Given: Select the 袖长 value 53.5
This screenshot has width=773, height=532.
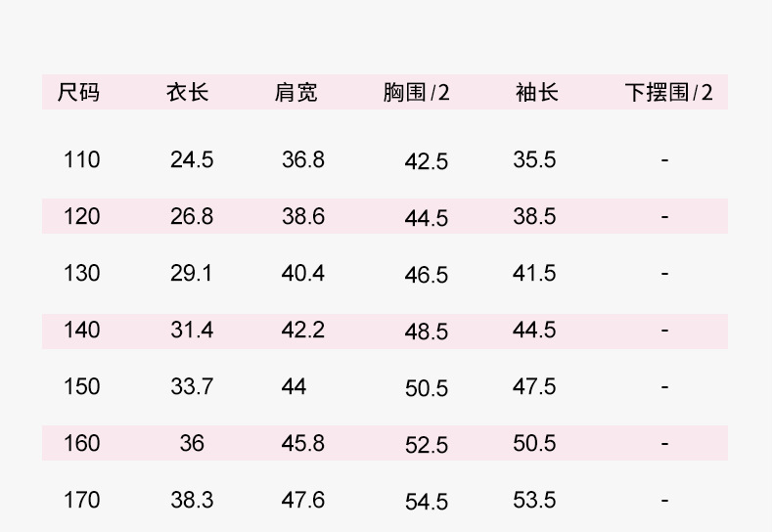Looking at the screenshot, I should [534, 500].
